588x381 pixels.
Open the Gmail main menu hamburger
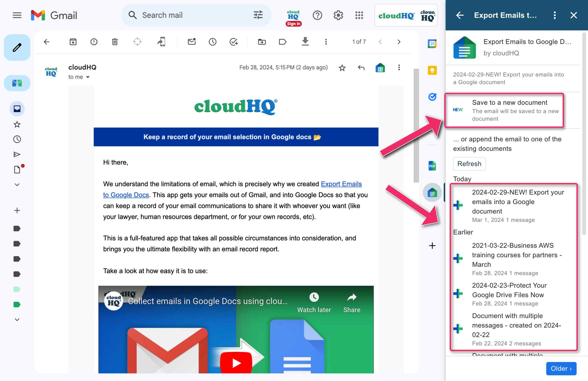click(x=17, y=15)
